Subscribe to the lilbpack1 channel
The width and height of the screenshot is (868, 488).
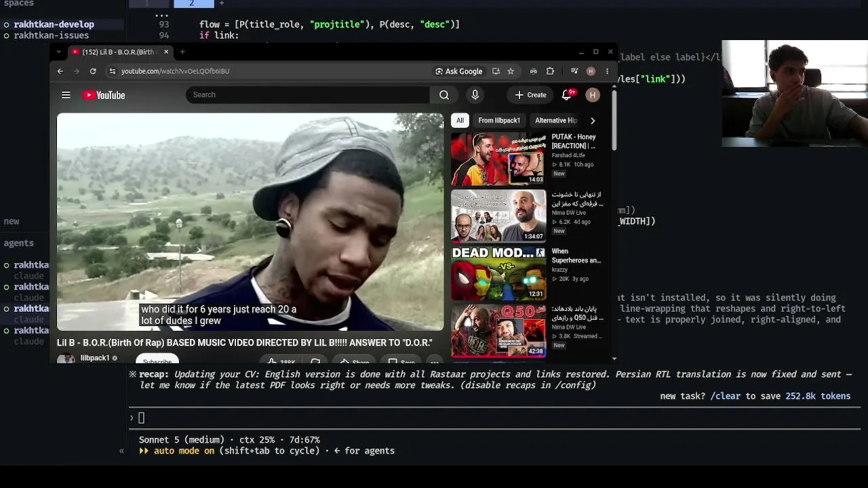157,360
